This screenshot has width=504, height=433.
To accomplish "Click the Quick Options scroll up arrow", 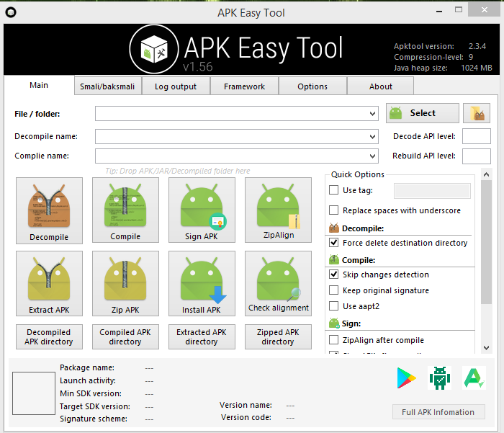I will [486, 174].
